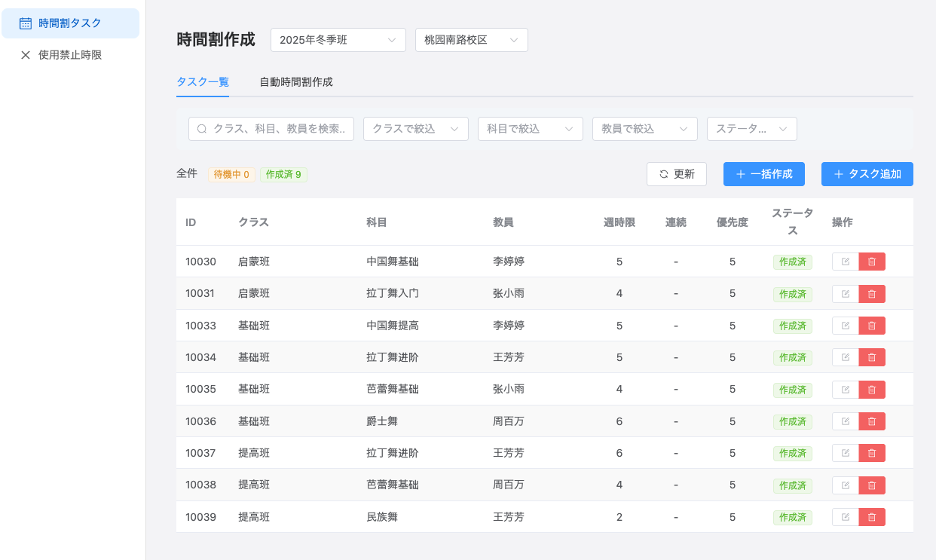Click the タスク追加 button
Image resolution: width=936 pixels, height=560 pixels.
pyautogui.click(x=867, y=174)
